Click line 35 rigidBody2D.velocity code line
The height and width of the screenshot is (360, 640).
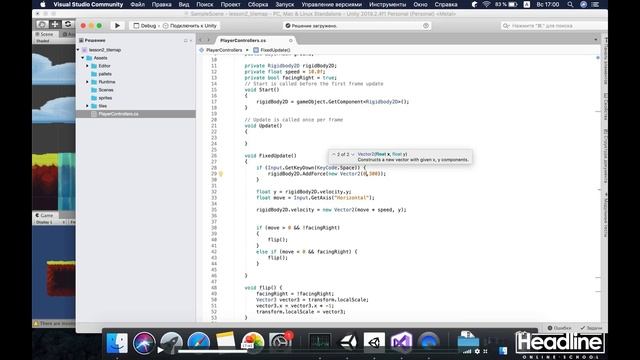(331, 210)
